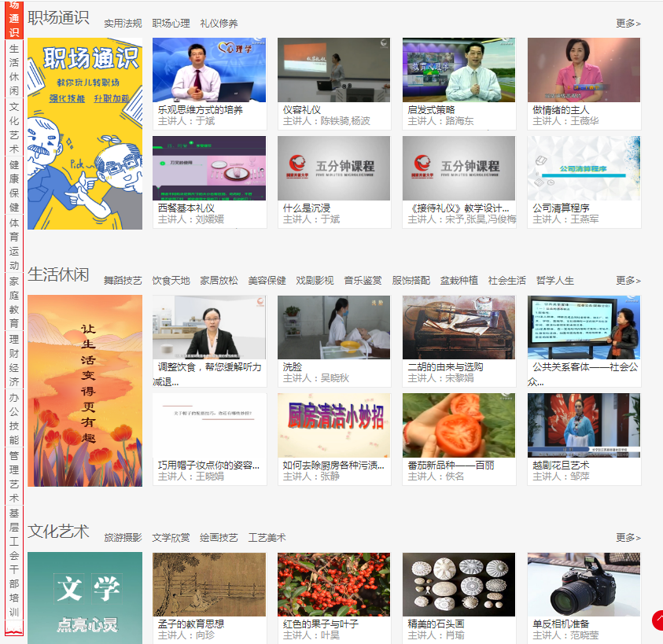Open the 单反相机准备 camera thumbnail
Image resolution: width=663 pixels, height=644 pixels.
[x=584, y=584]
